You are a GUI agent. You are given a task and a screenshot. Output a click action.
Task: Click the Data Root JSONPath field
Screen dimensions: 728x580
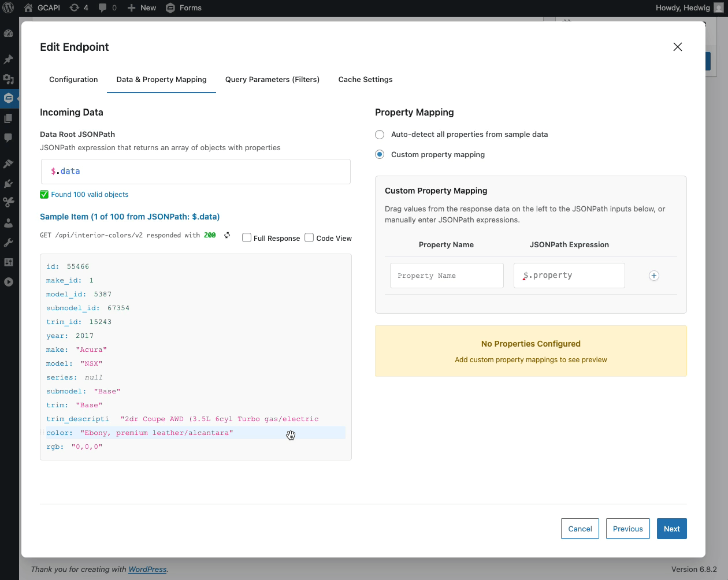[x=196, y=172]
